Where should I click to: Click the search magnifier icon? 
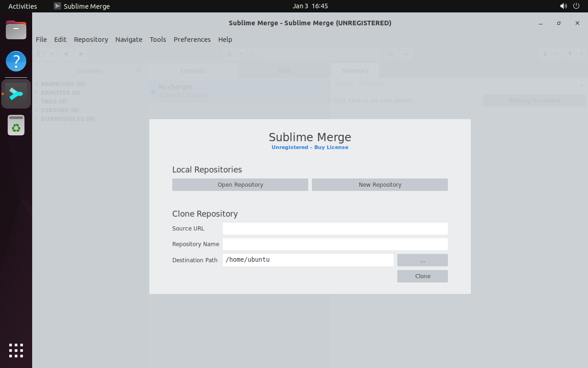click(x=390, y=54)
